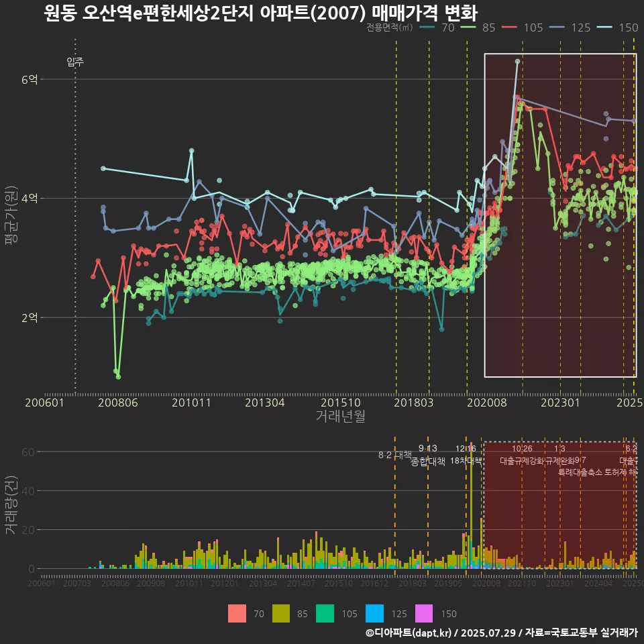Select the red 105 line legend entry at top
Image resolution: width=644 pixels, height=644 pixels.
[523, 28]
